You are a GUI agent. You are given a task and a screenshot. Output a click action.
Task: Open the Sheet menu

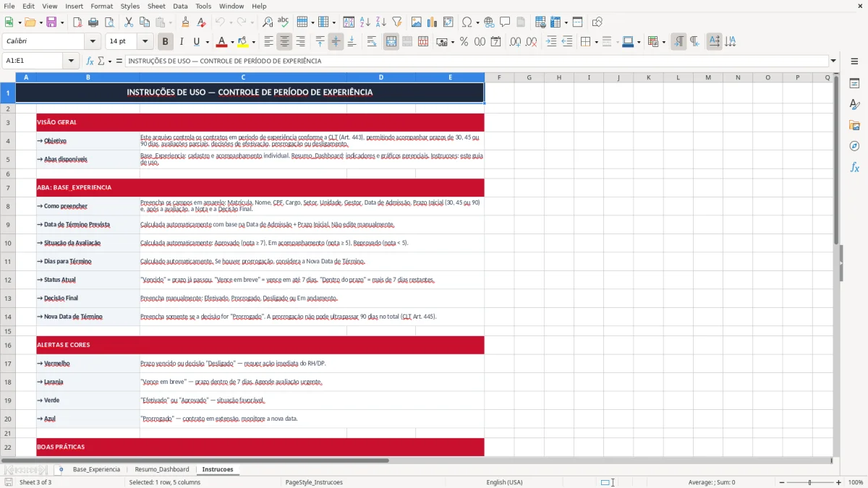point(156,6)
